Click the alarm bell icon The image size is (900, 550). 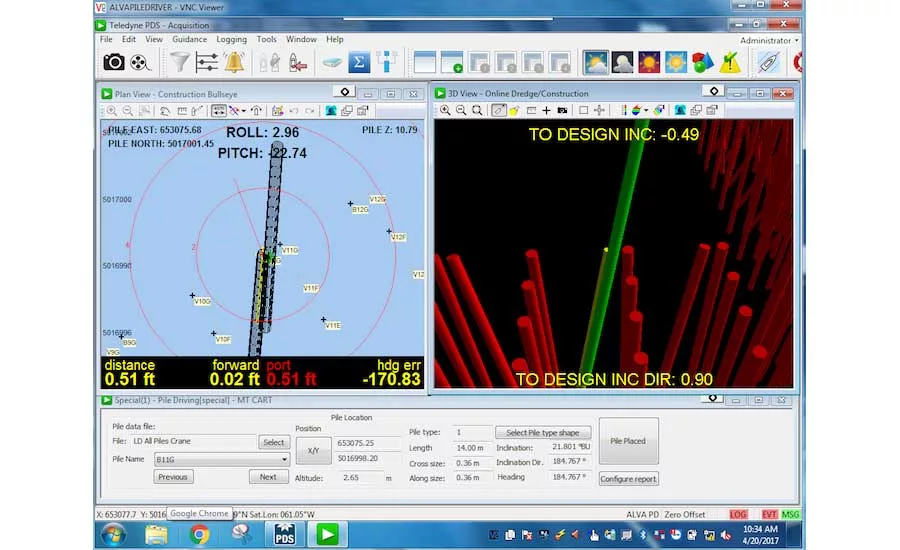[x=234, y=62]
